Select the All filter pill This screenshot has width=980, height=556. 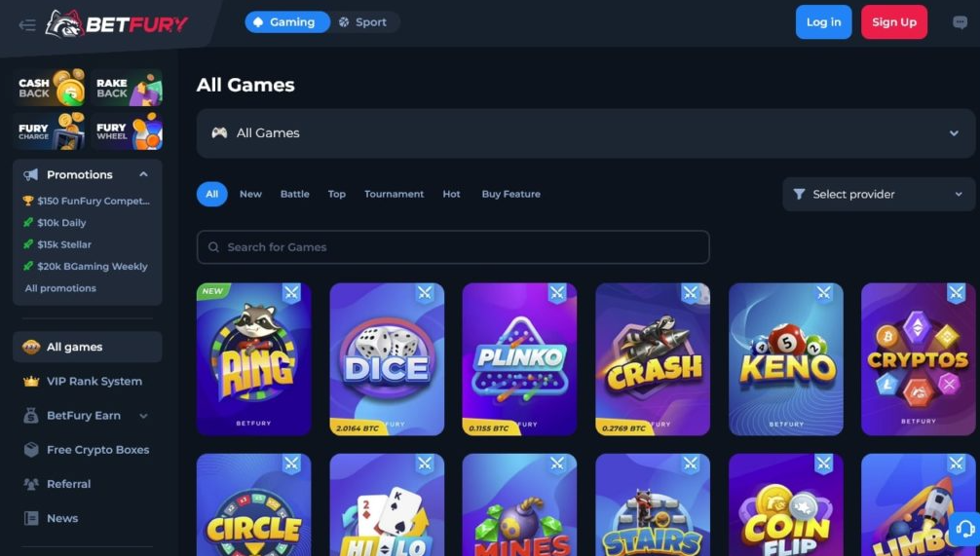(211, 195)
